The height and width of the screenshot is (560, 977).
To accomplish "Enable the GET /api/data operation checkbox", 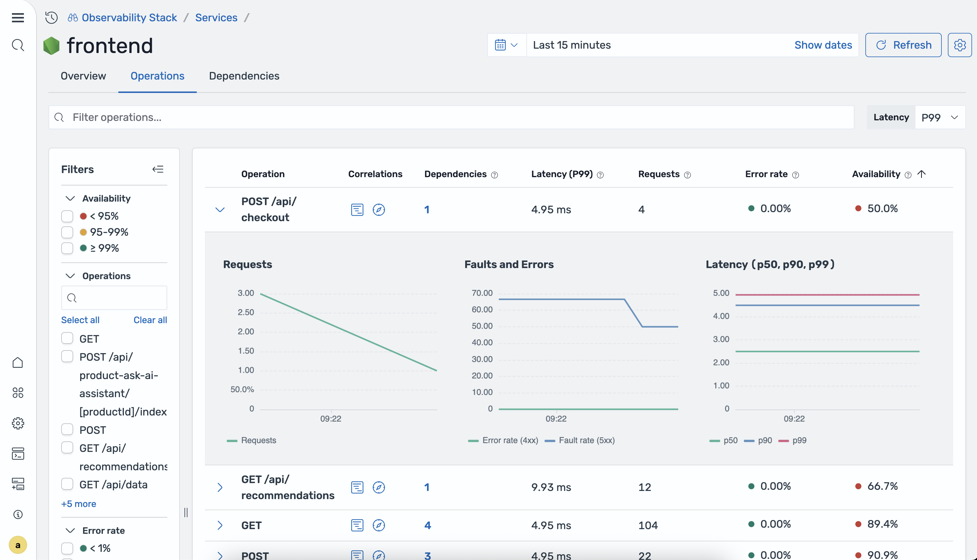I will [x=67, y=484].
